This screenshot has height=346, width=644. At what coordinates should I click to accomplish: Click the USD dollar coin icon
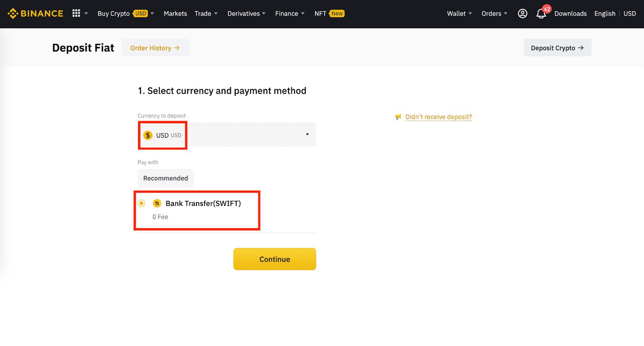click(x=148, y=135)
